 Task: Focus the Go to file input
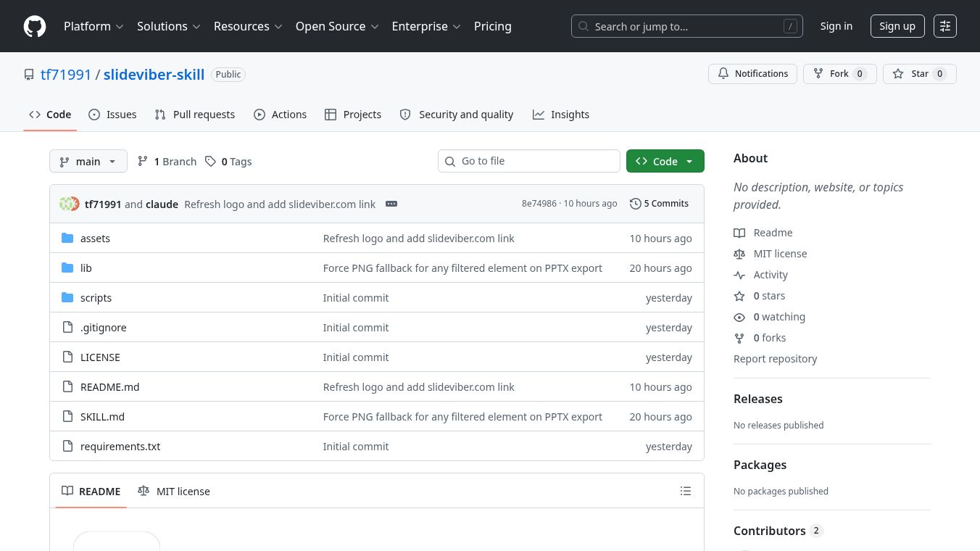pos(529,161)
